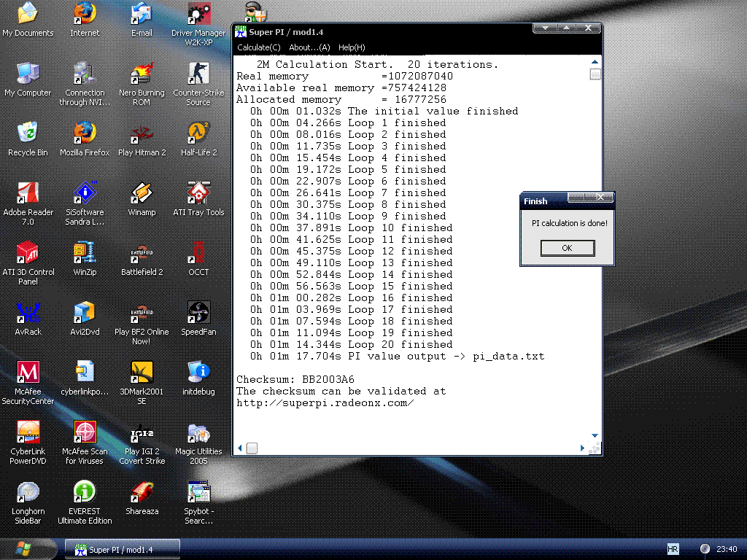The width and height of the screenshot is (747, 560).
Task: Click the vertical scrollbar up arrow in Super PI
Action: coord(595,63)
